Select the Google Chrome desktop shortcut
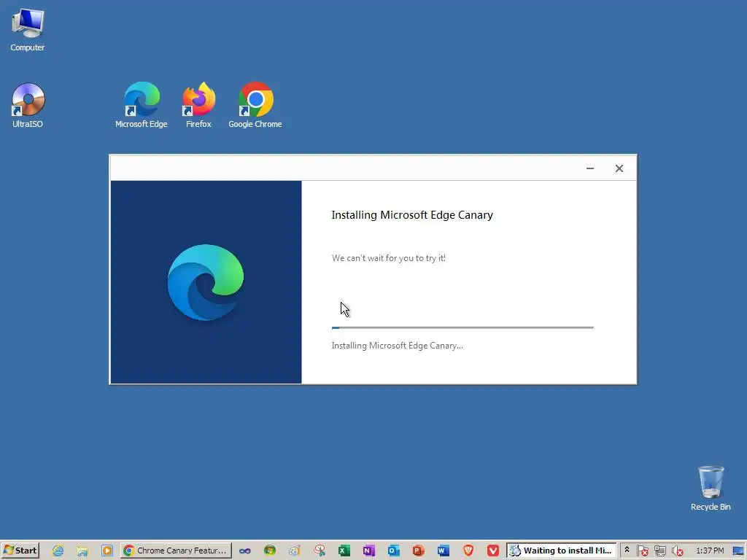Screen dimensions: 747x560 255,105
